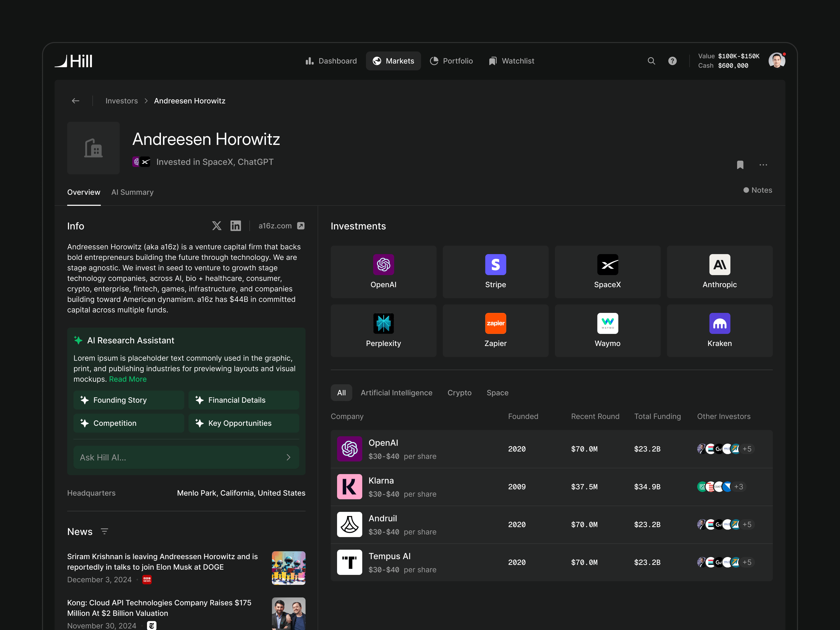Open the Kraken investment tile
The height and width of the screenshot is (630, 840).
[719, 330]
